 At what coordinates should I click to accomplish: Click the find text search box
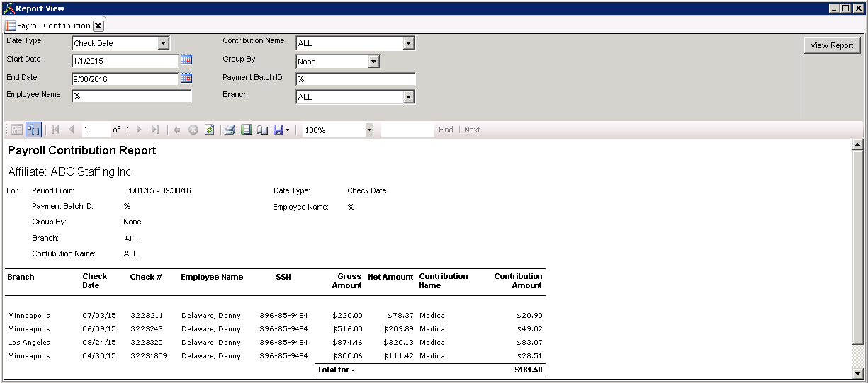(407, 130)
